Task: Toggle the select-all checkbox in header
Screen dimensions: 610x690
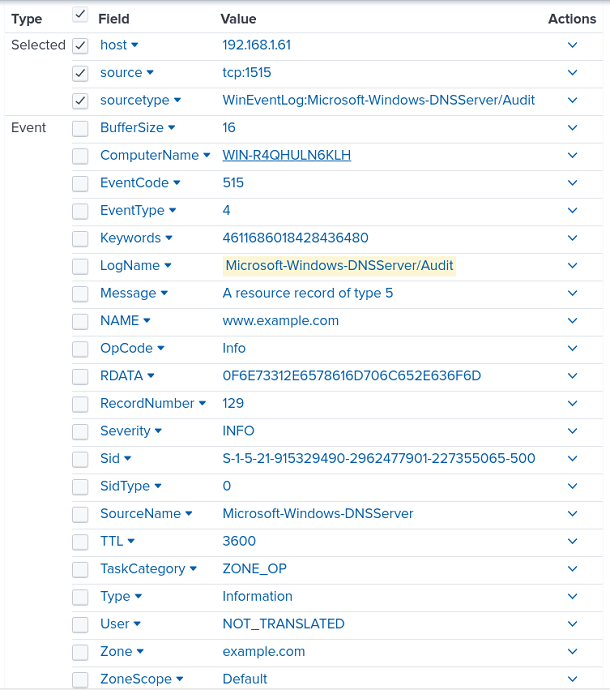Action: [x=80, y=15]
